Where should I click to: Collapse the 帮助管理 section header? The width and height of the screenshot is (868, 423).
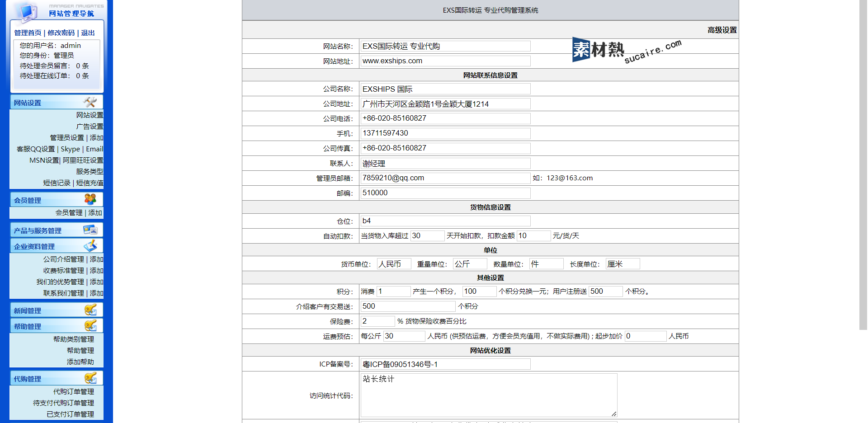(x=57, y=326)
